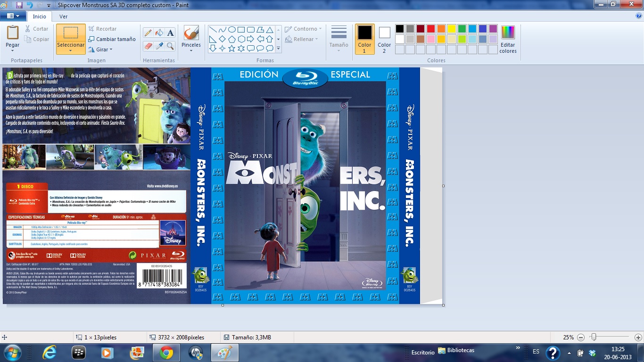
Task: Switch to the Ver tab
Action: point(63,16)
